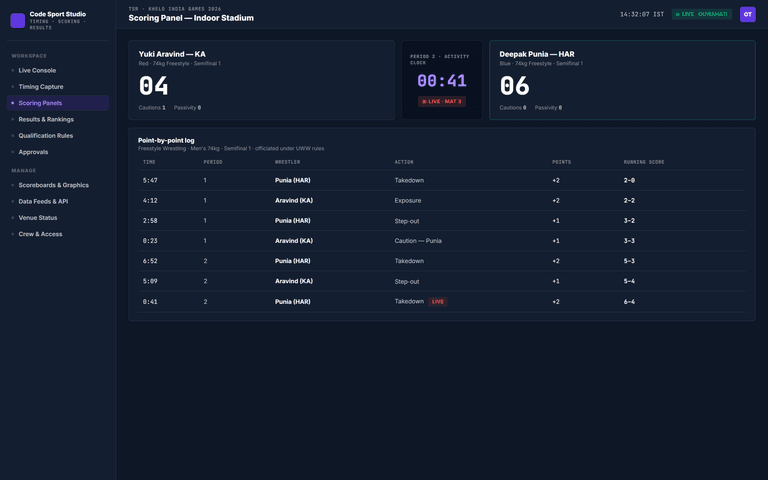Open Venue Status page
This screenshot has height=480, width=768.
tap(58, 217)
